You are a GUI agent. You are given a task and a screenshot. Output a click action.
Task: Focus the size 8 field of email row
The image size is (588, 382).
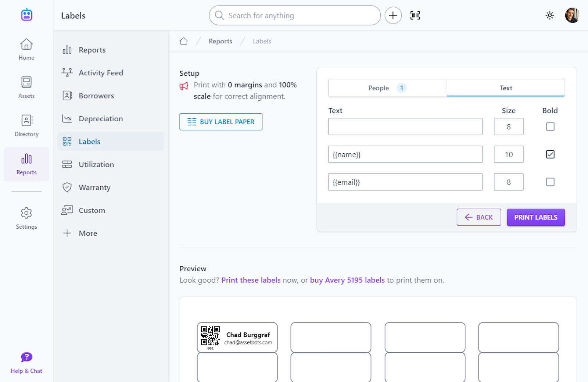509,182
